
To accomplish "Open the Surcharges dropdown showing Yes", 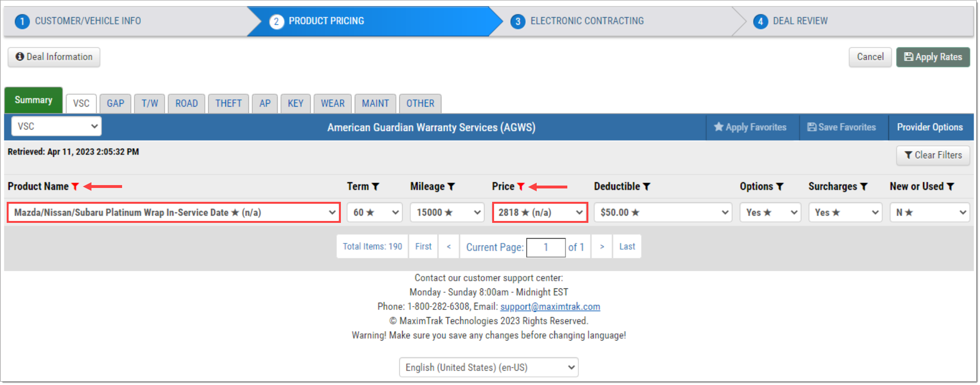I will click(x=845, y=212).
